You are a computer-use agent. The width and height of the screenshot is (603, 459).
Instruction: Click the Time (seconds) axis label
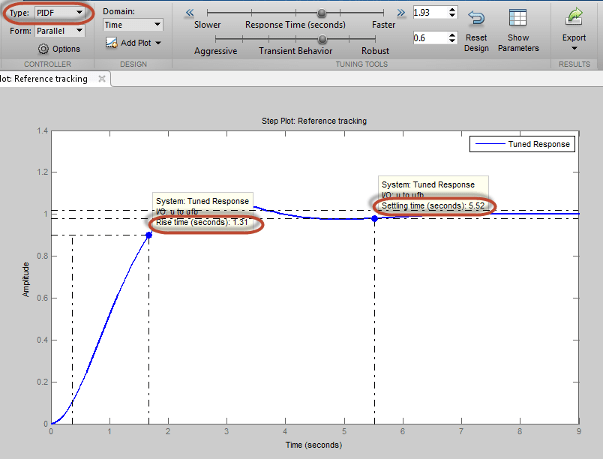click(314, 445)
